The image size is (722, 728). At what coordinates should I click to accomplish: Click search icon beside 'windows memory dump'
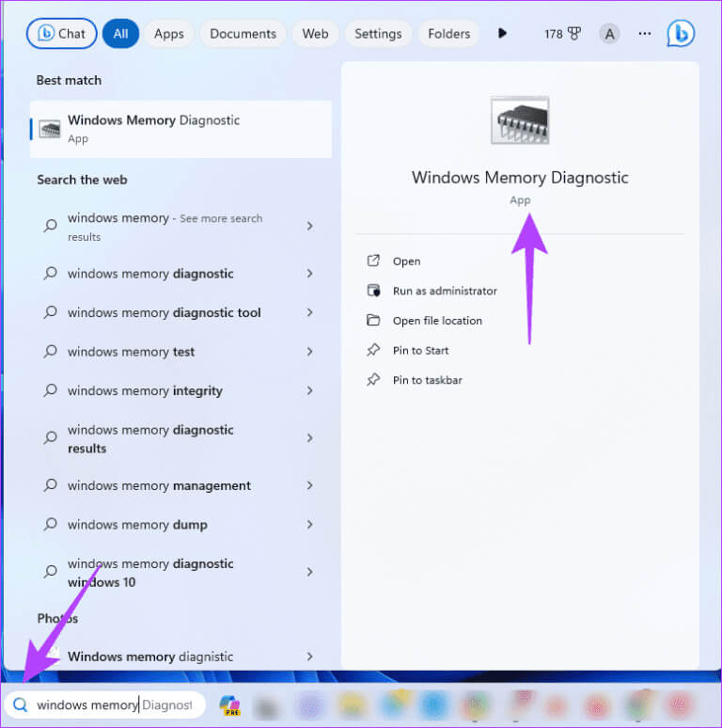[x=50, y=524]
